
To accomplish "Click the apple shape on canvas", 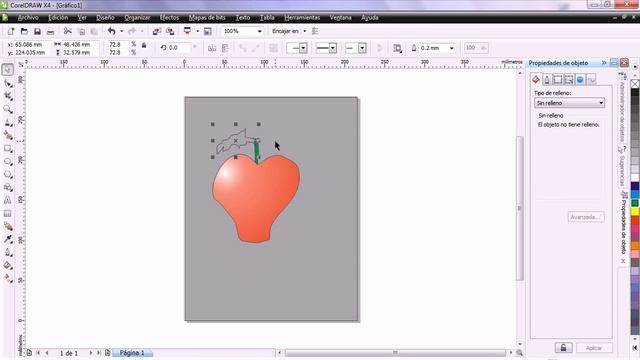I will (256, 200).
